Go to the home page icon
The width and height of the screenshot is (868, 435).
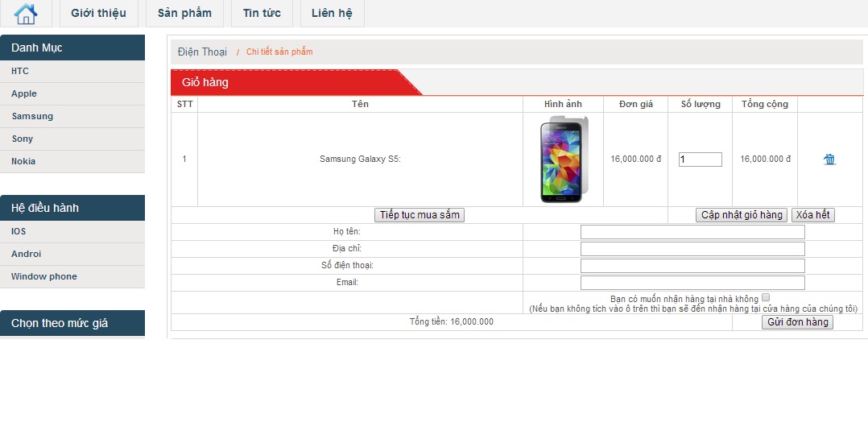pos(26,14)
